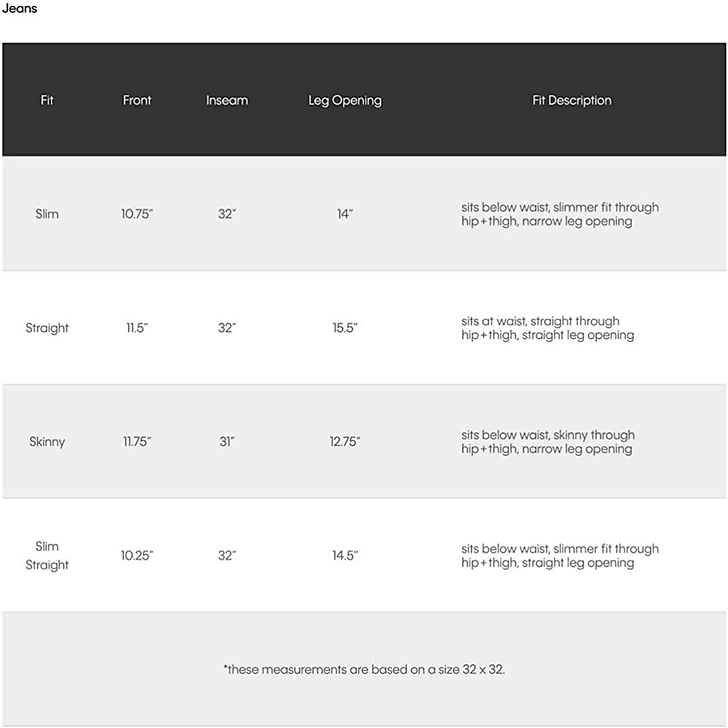
Task: Click the 12.75" leg opening value
Action: [345, 442]
